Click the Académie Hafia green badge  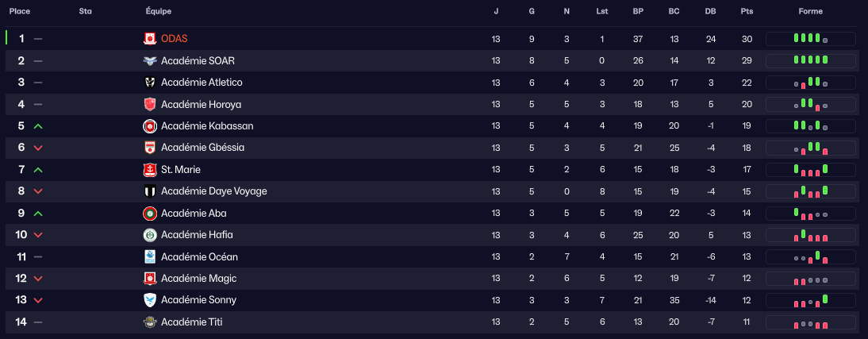pos(149,235)
